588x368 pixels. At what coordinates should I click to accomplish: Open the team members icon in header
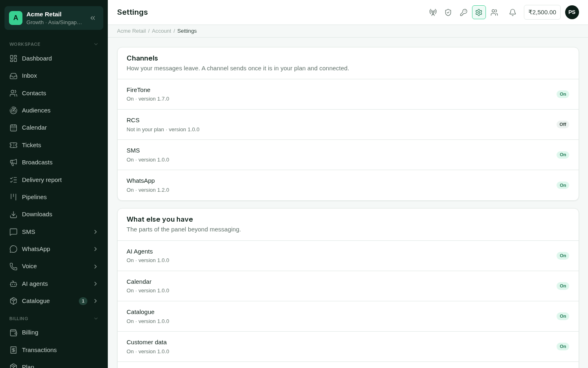[x=494, y=12]
